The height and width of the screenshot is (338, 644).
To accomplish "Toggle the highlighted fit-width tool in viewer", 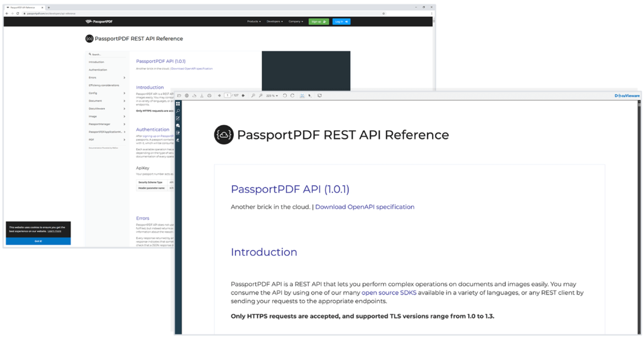I will pyautogui.click(x=303, y=95).
